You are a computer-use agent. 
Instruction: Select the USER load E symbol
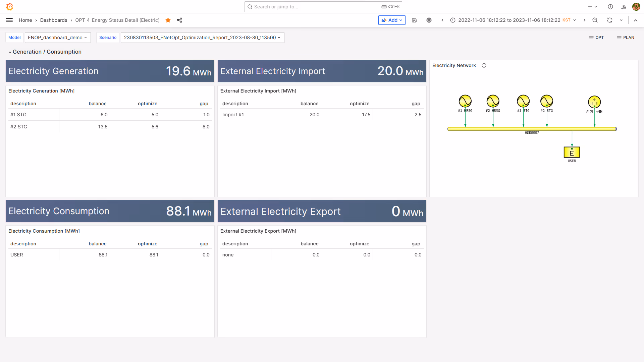pyautogui.click(x=572, y=152)
